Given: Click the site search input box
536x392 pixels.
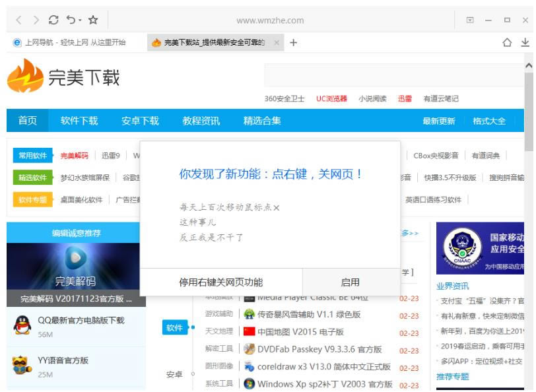Looking at the screenshot, I should point(394,75).
